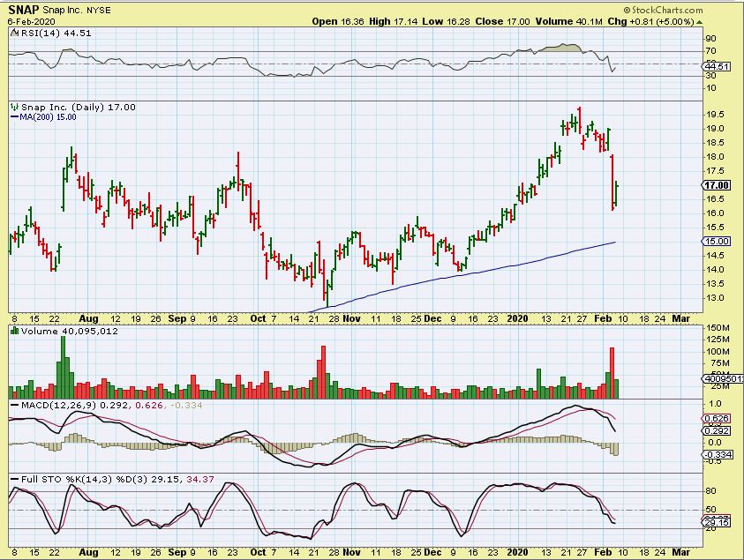The height and width of the screenshot is (560, 744).
Task: Click the -0.334 histogram value tag on the right
Action: (x=717, y=454)
